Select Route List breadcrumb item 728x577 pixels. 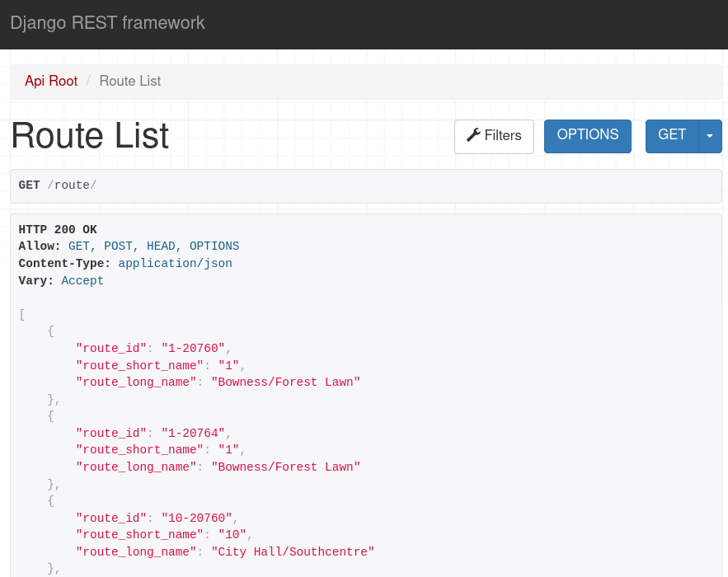129,81
